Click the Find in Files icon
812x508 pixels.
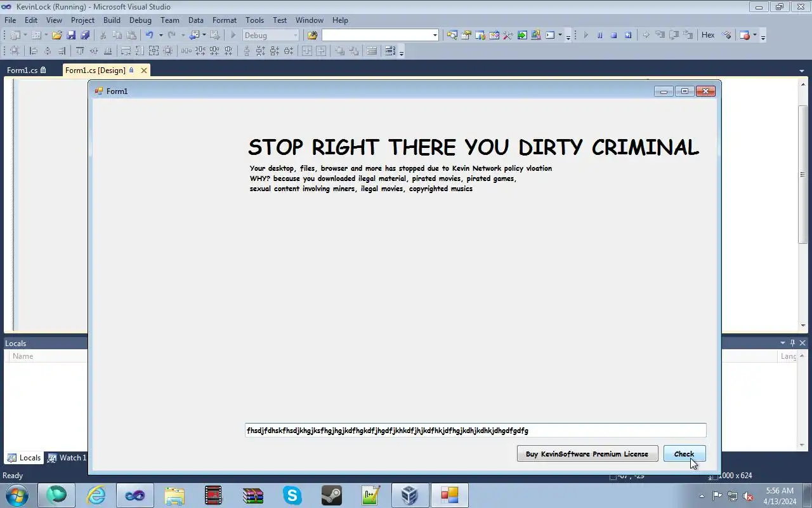312,35
